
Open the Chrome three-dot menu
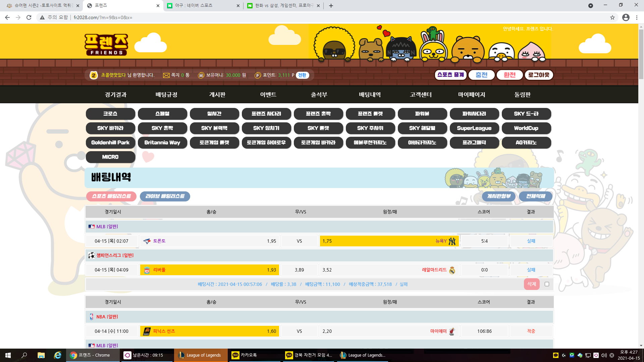pos(637,17)
